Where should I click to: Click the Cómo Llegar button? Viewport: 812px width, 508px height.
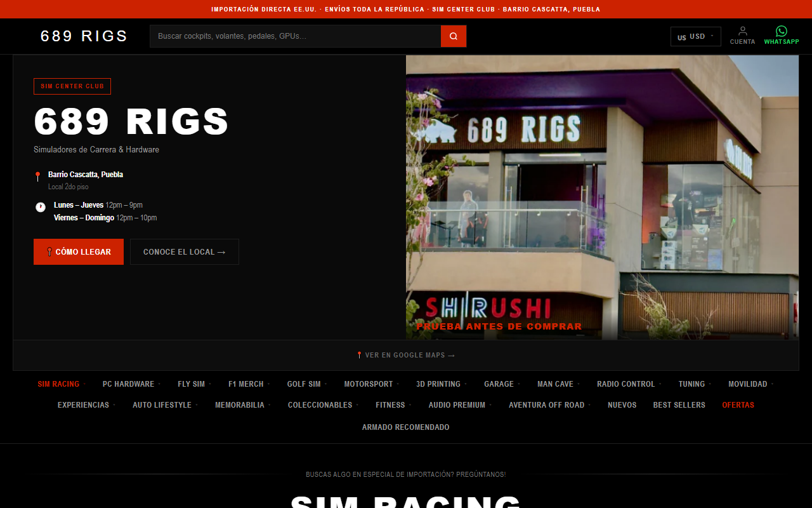pyautogui.click(x=79, y=252)
